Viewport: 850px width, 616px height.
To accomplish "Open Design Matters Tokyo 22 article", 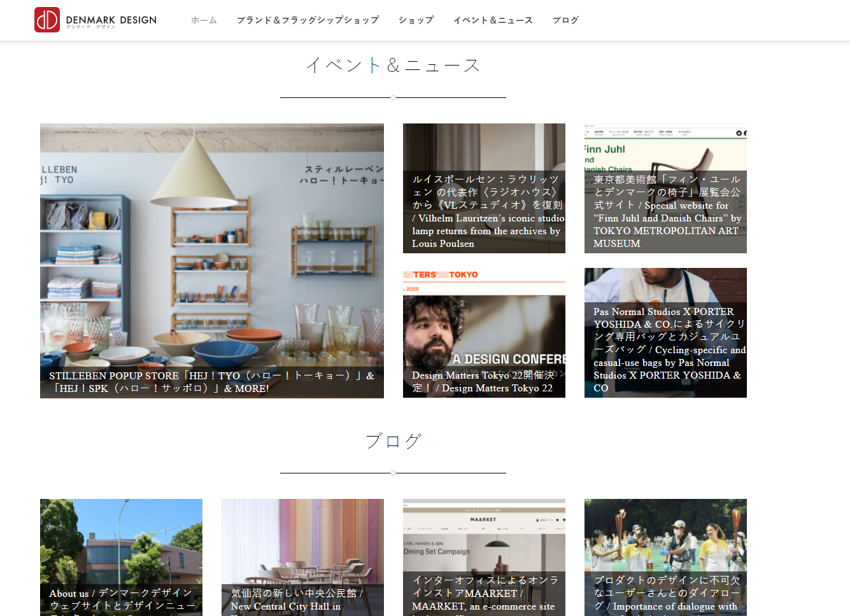I will pos(484,333).
